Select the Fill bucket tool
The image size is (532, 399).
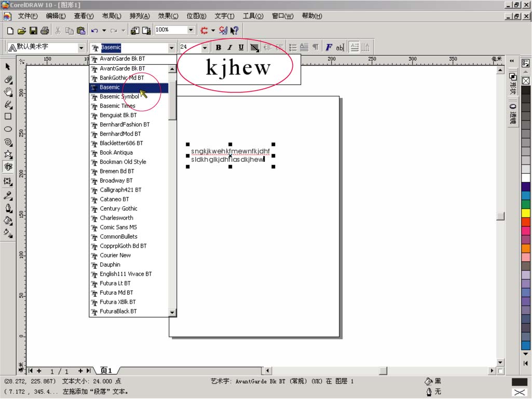(8, 221)
